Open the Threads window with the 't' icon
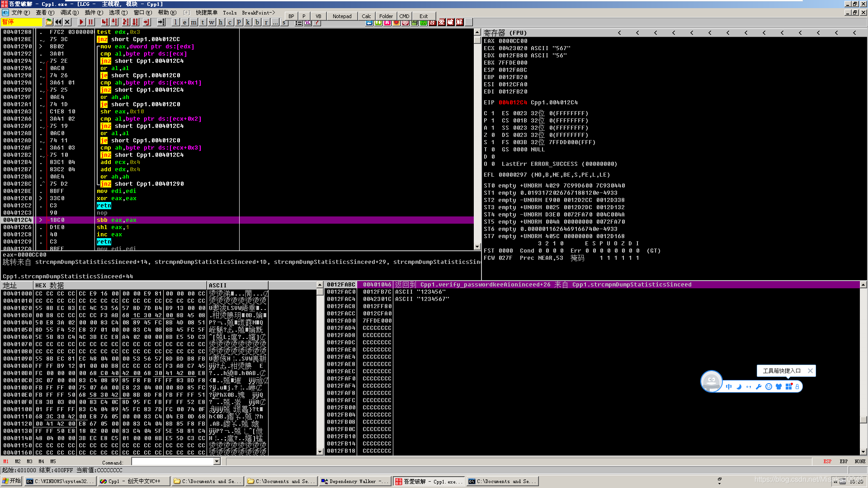The height and width of the screenshot is (488, 868). [x=203, y=22]
